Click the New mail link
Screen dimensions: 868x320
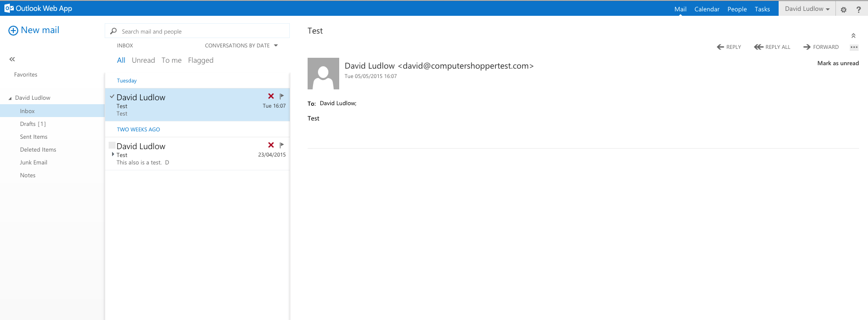pyautogui.click(x=40, y=30)
